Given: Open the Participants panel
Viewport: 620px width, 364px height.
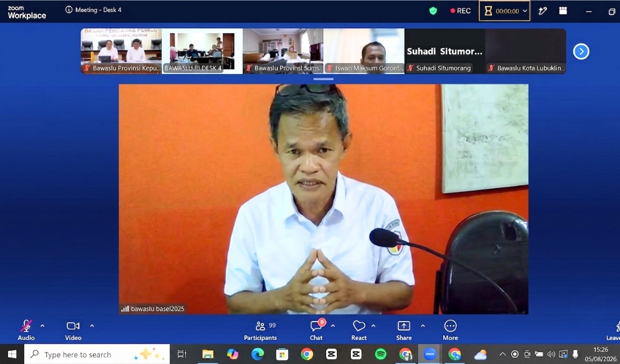Looking at the screenshot, I should tap(260, 330).
